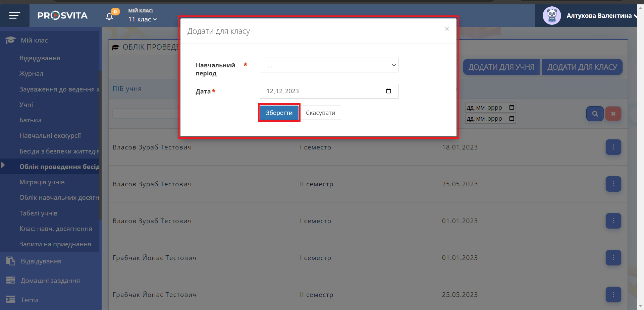The height and width of the screenshot is (310, 644).
Task: Close the Додати для класу dialog
Action: point(447,29)
